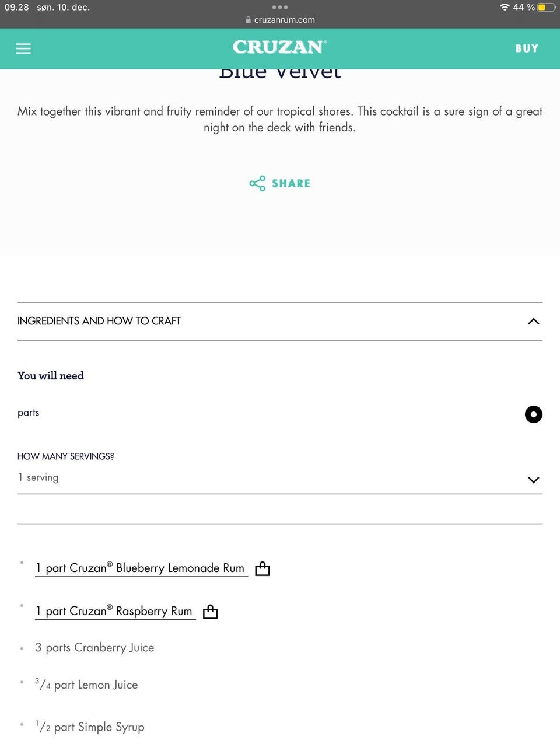Collapse Ingredients and How to Craft chevron
Viewport: 560px width, 747px height.
point(533,322)
